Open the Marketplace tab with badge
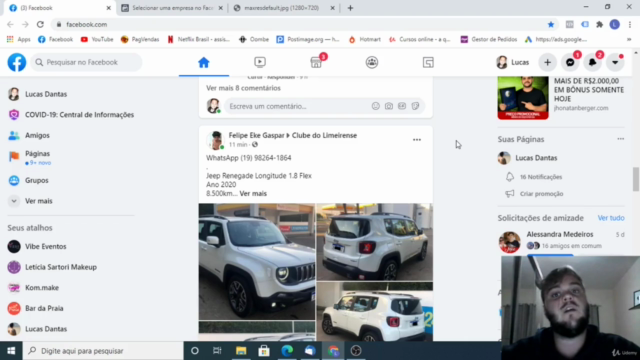 point(316,62)
